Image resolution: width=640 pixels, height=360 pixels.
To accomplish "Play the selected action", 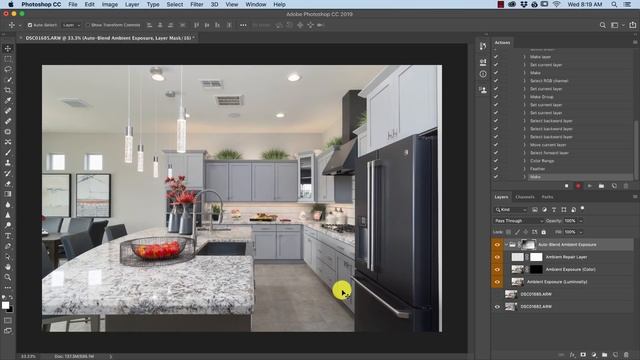I will click(590, 186).
